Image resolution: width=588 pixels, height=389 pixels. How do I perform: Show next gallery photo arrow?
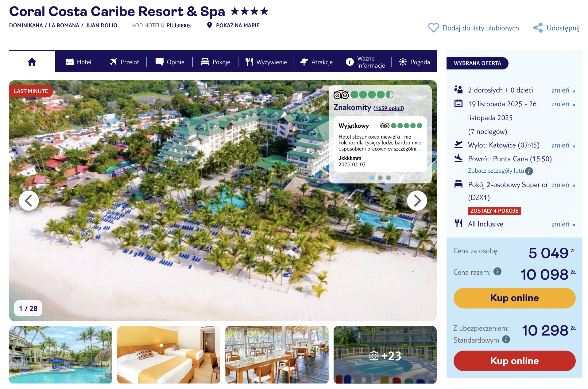(417, 201)
